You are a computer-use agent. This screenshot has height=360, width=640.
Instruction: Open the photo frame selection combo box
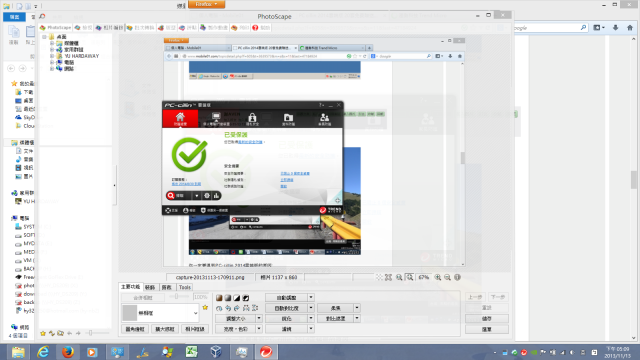click(160, 313)
